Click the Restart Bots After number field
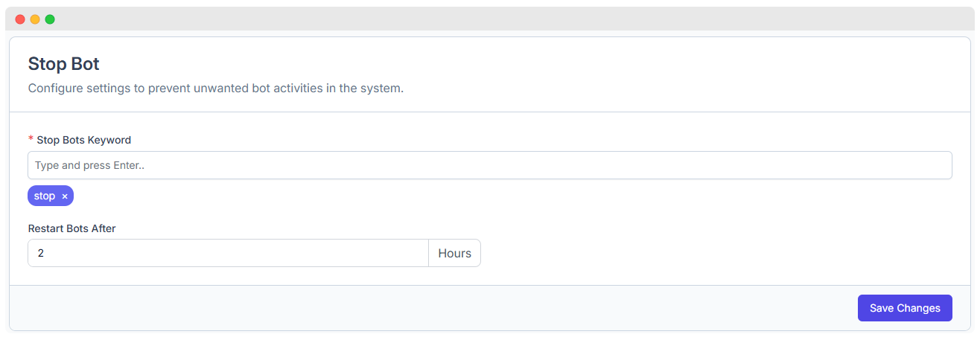 click(228, 253)
